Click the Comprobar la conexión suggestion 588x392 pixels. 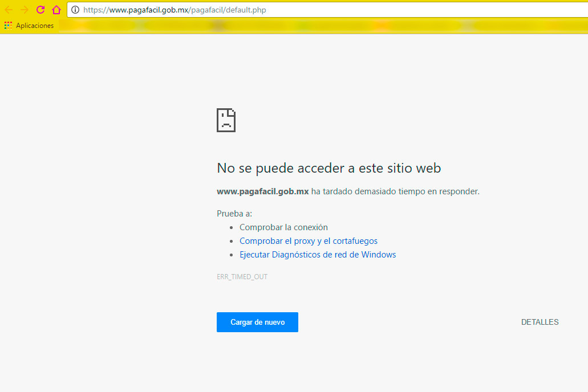click(x=283, y=227)
